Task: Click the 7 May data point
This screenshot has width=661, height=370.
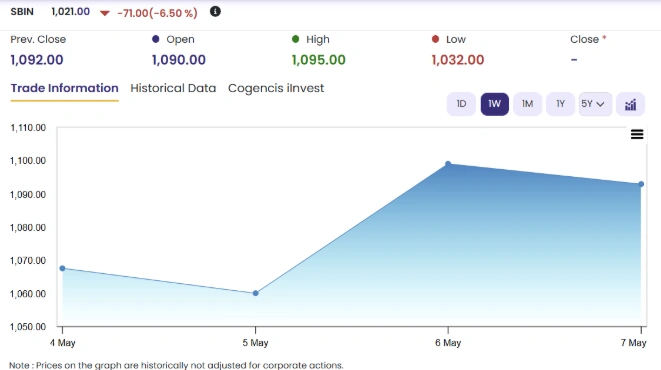Action: click(641, 184)
